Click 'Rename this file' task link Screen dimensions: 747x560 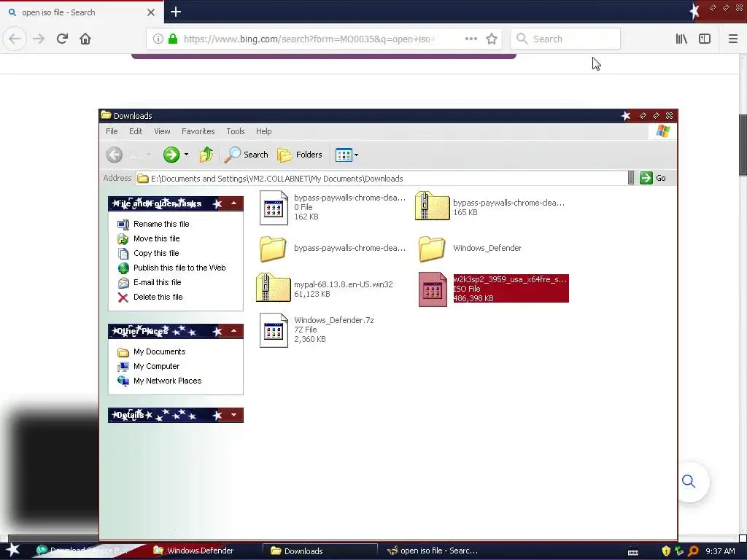point(161,224)
